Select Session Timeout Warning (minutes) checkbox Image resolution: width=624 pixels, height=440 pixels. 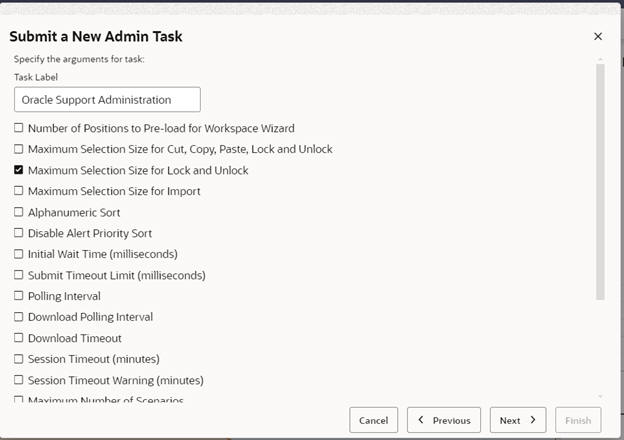pyautogui.click(x=19, y=380)
